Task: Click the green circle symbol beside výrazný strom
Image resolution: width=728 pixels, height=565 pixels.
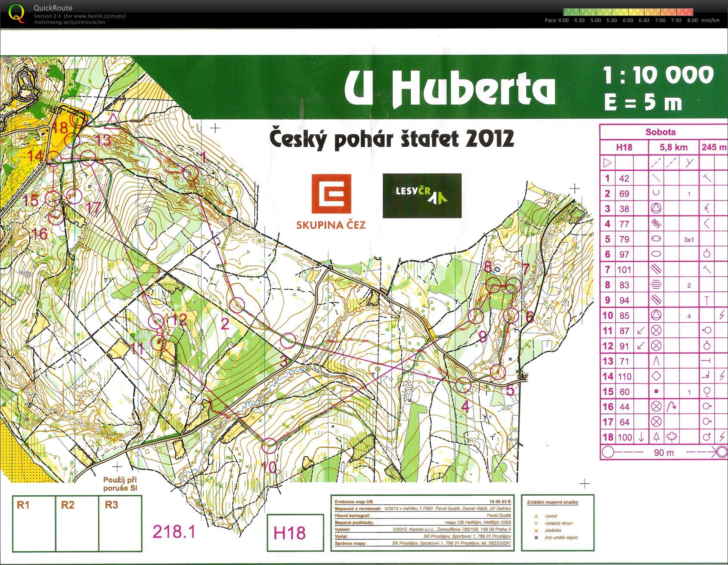Action: click(536, 523)
